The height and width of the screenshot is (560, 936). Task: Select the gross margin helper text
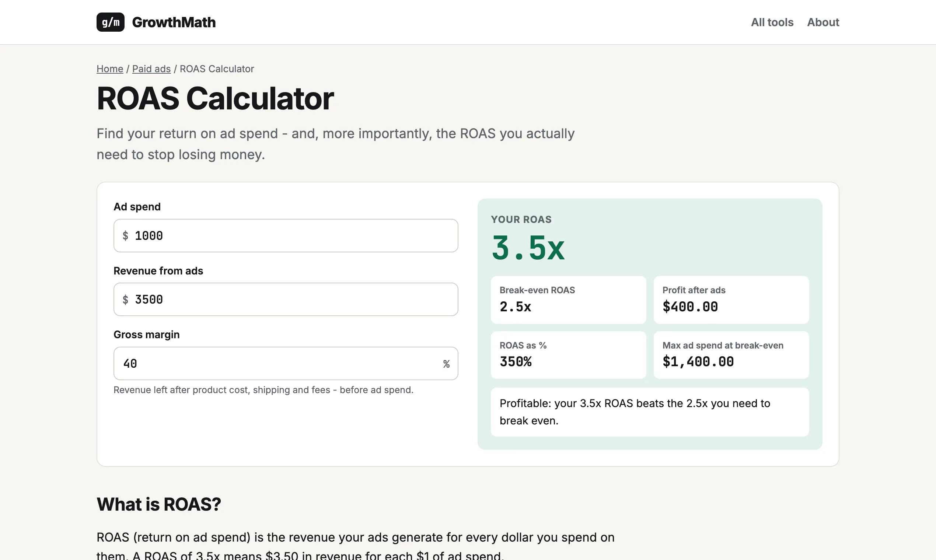263,390
